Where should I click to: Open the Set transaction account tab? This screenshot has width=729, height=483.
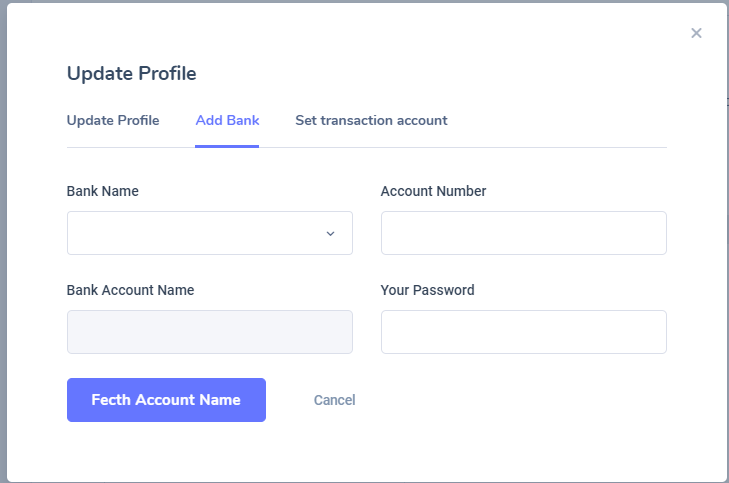[x=371, y=120]
